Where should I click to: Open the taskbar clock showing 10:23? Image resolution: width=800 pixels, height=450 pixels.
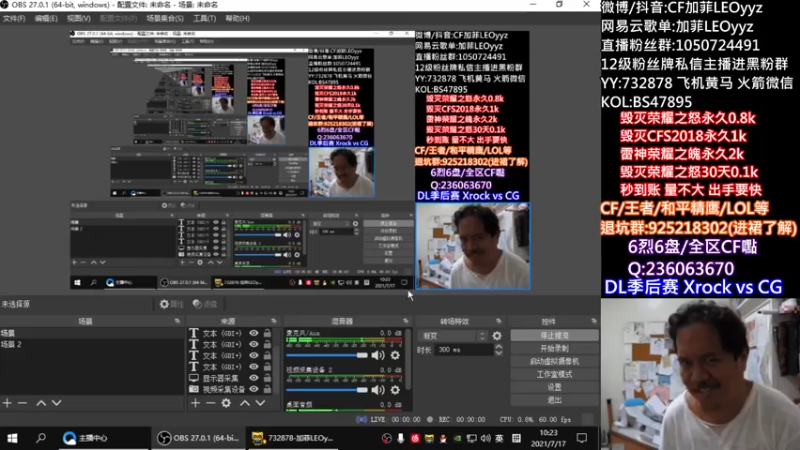548,438
